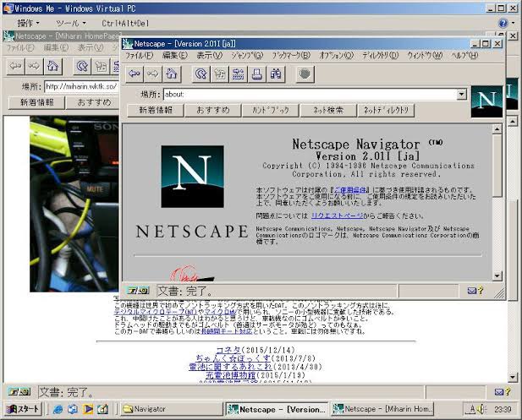This screenshot has width=522, height=420.
Task: Open リクエストページ link in about page
Action: (x=338, y=215)
